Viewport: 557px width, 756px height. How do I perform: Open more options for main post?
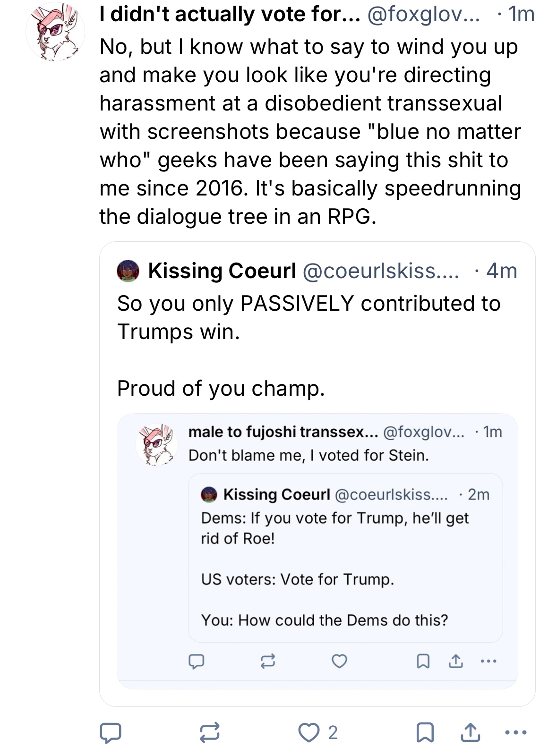click(x=515, y=732)
